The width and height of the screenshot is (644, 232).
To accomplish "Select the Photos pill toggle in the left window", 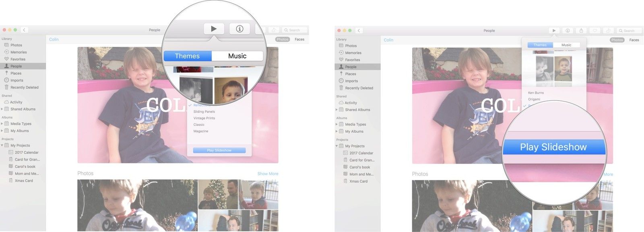I will click(283, 39).
